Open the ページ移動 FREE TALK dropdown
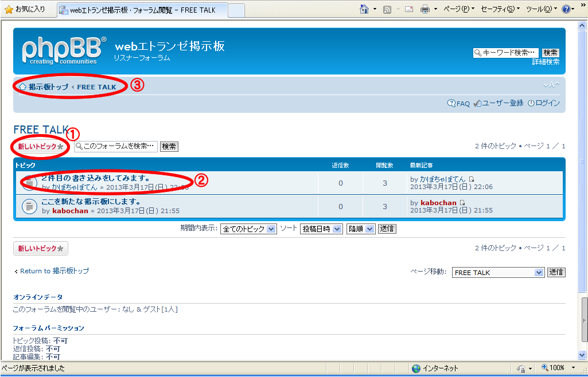Screen dimensions: 588x377 point(498,273)
